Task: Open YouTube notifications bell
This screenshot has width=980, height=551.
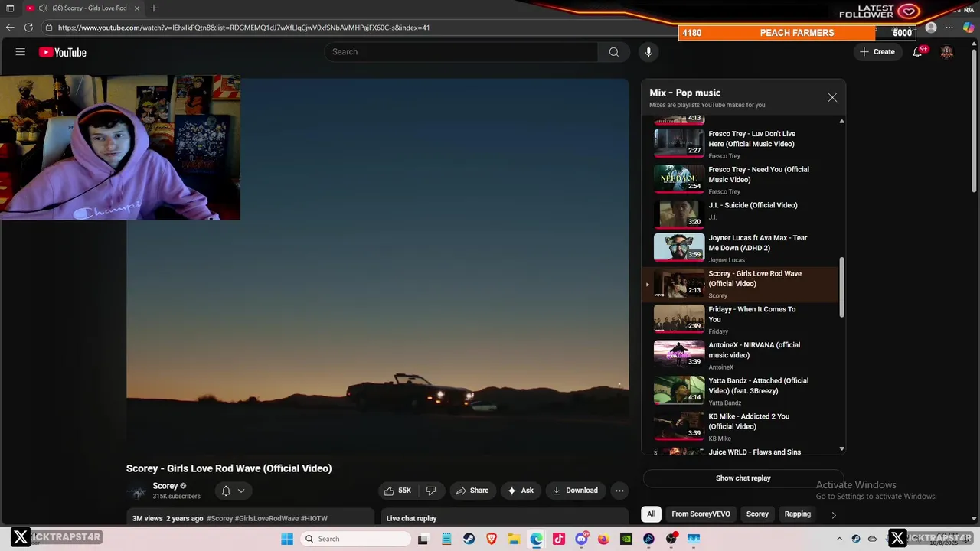Action: point(917,52)
